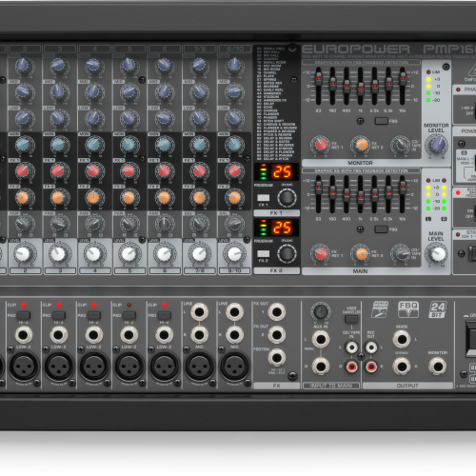The height and width of the screenshot is (476, 476).
Task: Toggle the FX 2 on/off button
Action: pos(263,253)
